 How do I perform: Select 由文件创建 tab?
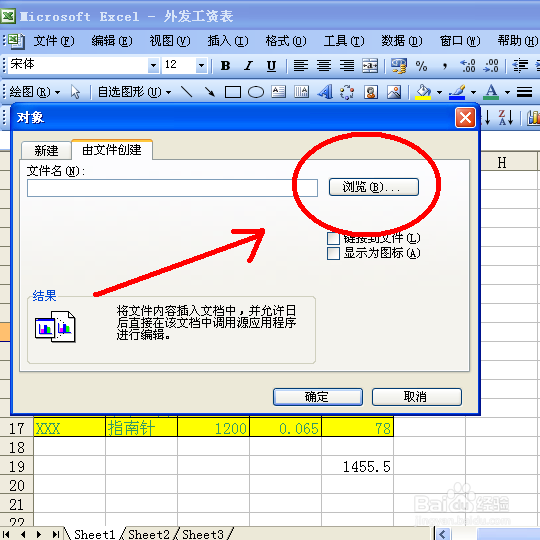click(112, 150)
